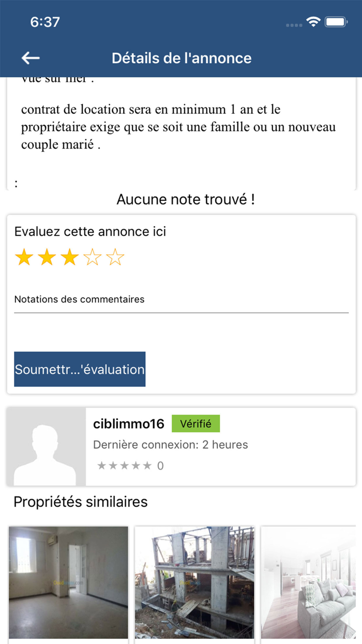The height and width of the screenshot is (644, 362).
Task: Click the Soumettre l'évaluation button
Action: pos(80,369)
